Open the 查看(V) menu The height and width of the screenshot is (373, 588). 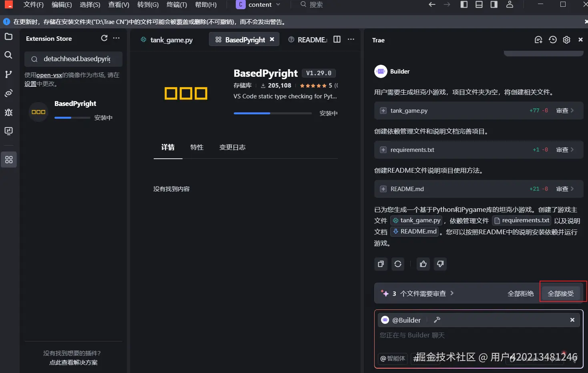pyautogui.click(x=118, y=4)
